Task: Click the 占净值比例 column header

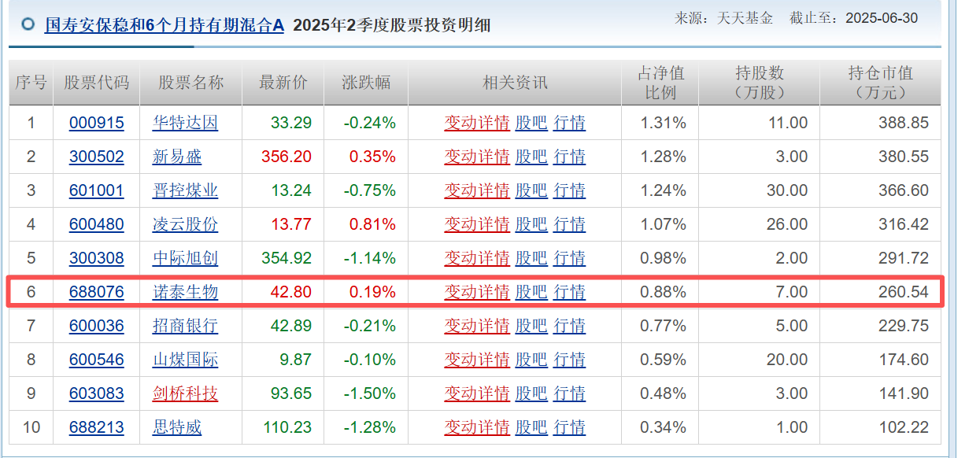Action: [660, 83]
